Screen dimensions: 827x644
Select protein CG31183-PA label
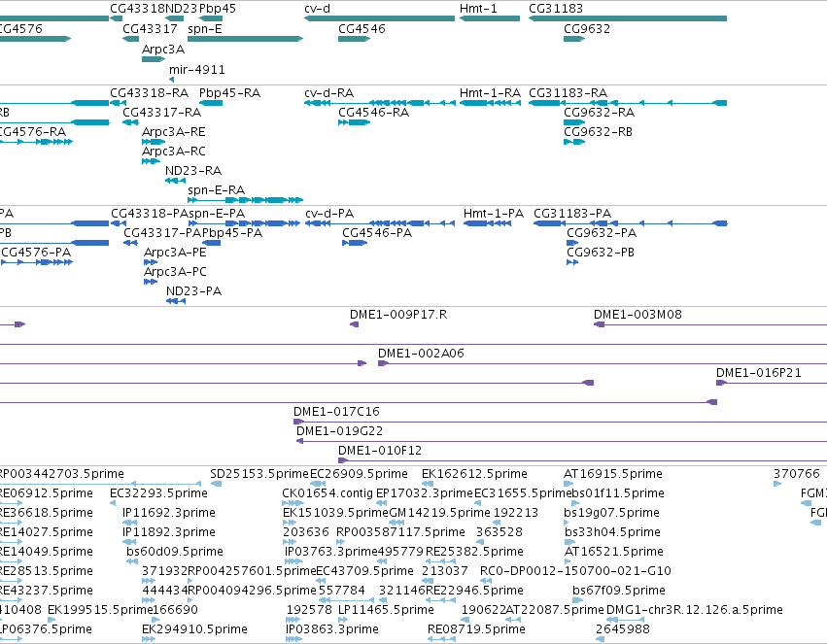pos(572,214)
